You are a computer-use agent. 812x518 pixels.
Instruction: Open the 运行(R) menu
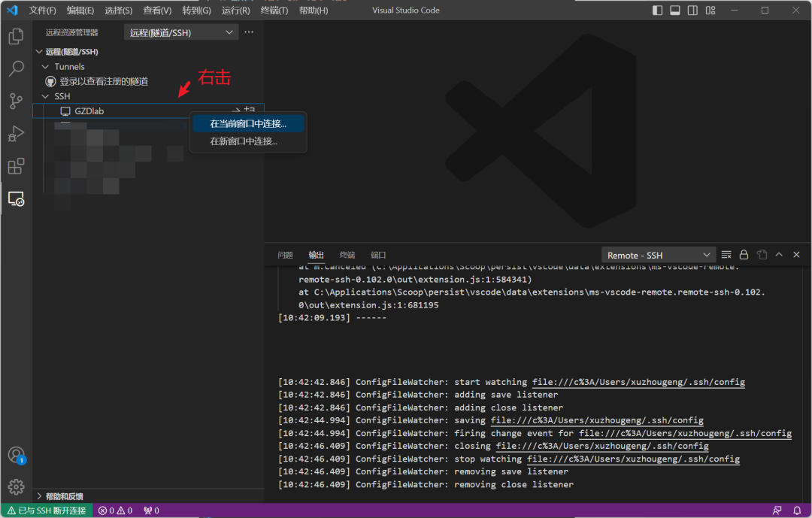tap(235, 11)
